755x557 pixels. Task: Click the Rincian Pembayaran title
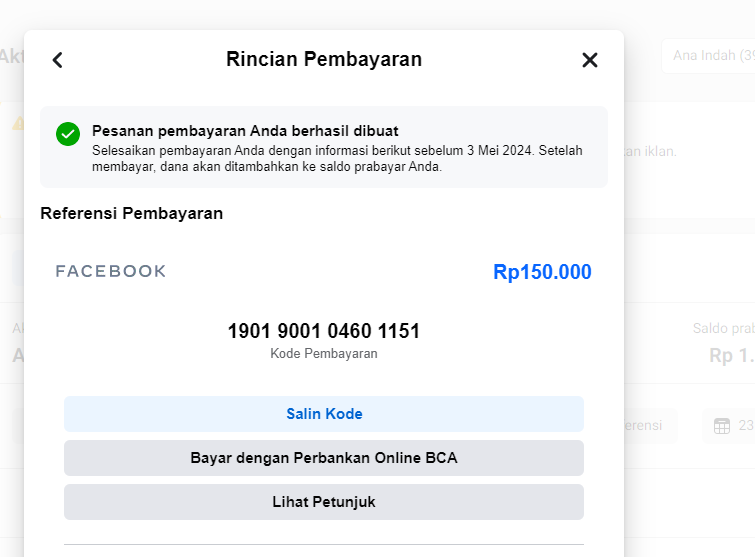click(x=324, y=59)
